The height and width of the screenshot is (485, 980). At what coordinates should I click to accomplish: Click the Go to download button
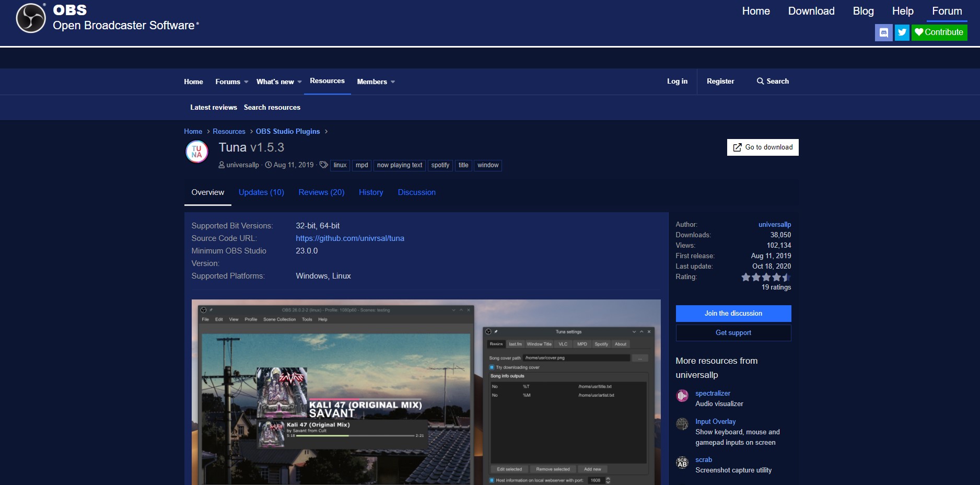(763, 147)
